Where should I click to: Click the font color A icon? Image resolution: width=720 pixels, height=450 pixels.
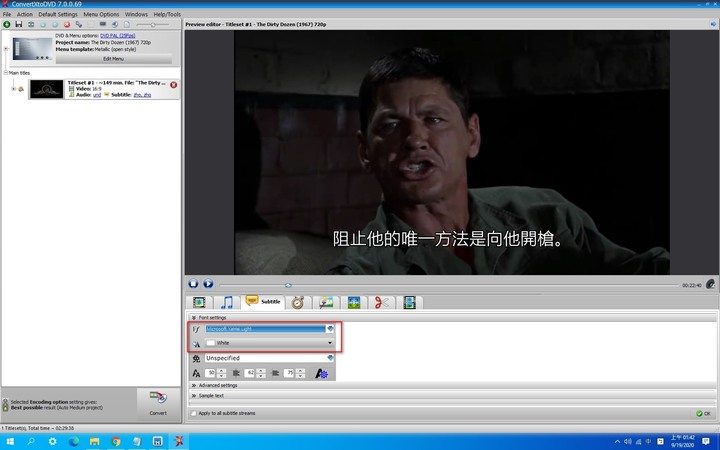pyautogui.click(x=196, y=343)
